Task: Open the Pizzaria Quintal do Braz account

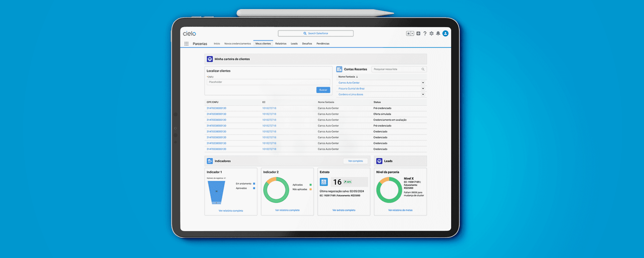Action: click(352, 89)
